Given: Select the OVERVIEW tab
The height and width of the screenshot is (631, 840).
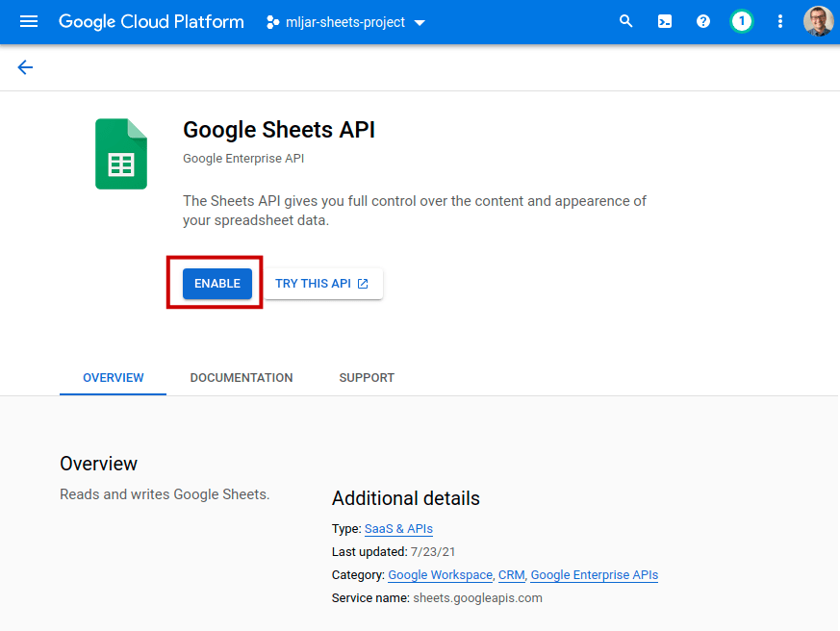Looking at the screenshot, I should 113,377.
